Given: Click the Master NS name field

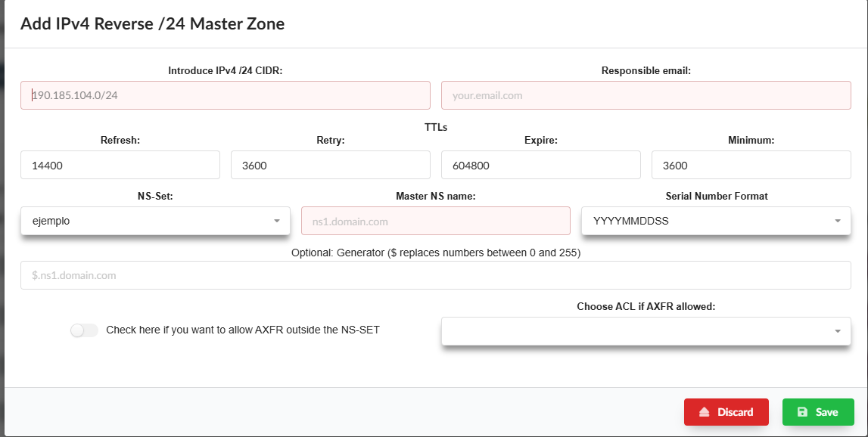Looking at the screenshot, I should (435, 222).
